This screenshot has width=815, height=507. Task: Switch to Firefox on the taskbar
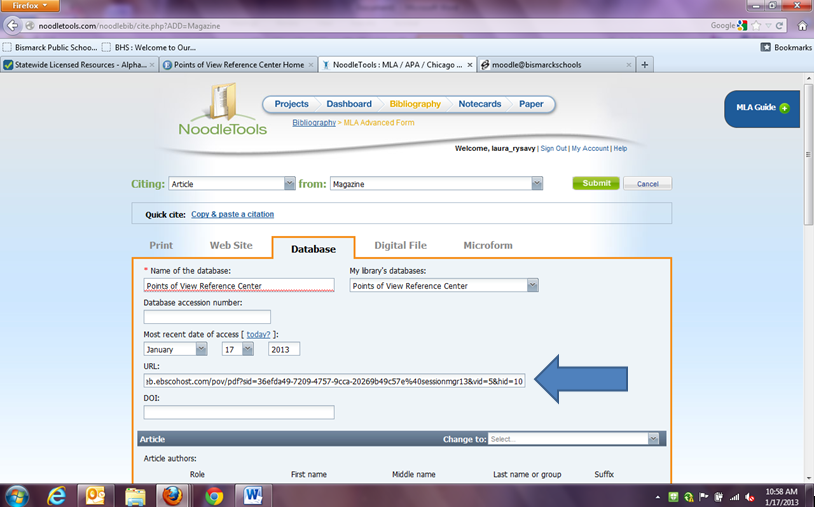(173, 496)
